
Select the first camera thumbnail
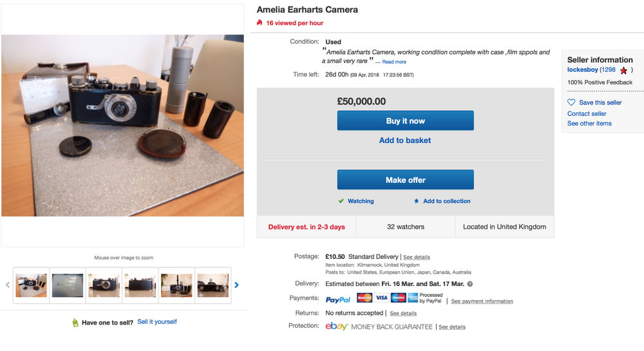(x=32, y=285)
